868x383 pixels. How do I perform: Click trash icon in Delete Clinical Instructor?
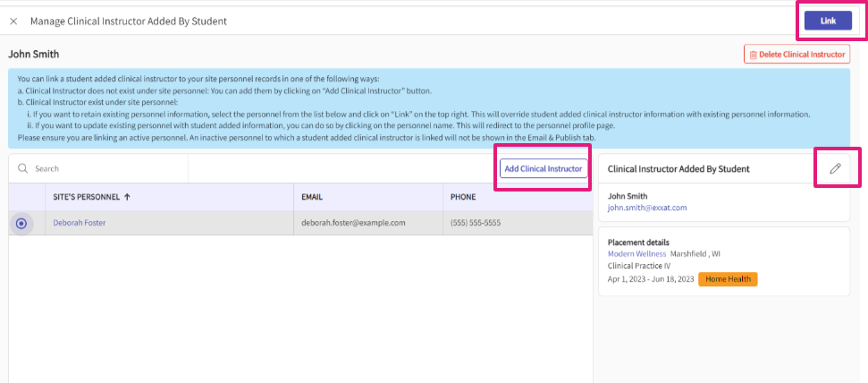pos(753,55)
